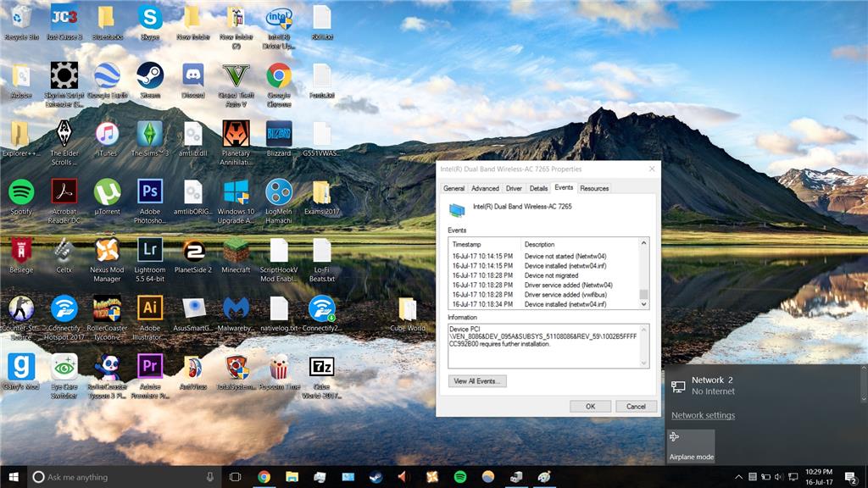
Task: Select the iTunes desktop icon
Action: pyautogui.click(x=108, y=139)
